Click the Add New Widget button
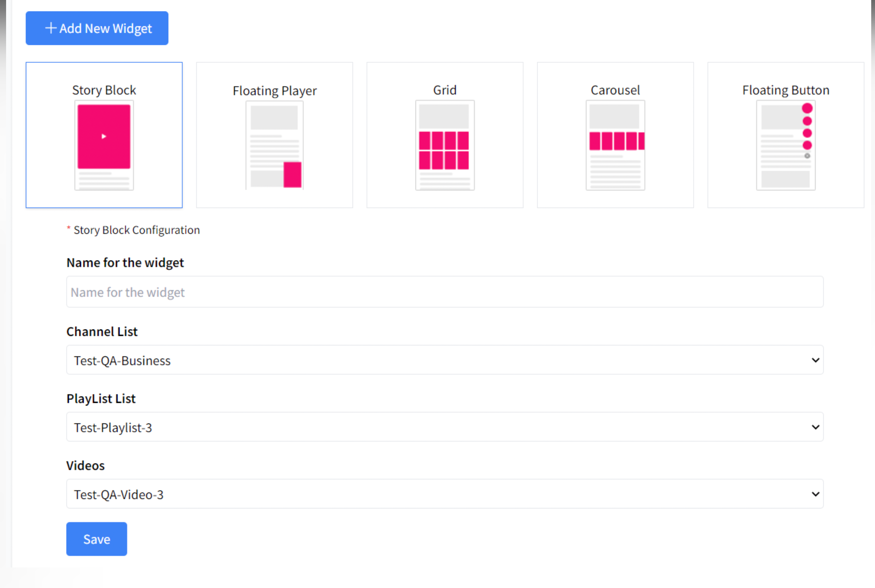 (x=96, y=28)
